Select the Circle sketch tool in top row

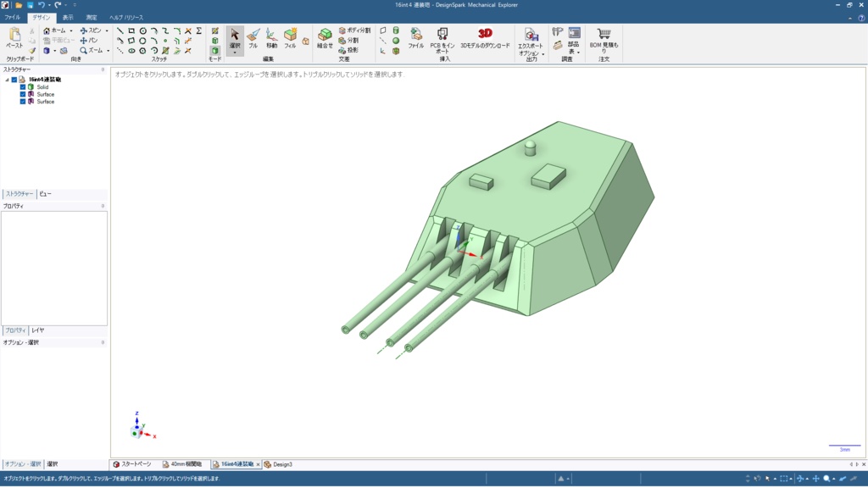[x=142, y=31]
